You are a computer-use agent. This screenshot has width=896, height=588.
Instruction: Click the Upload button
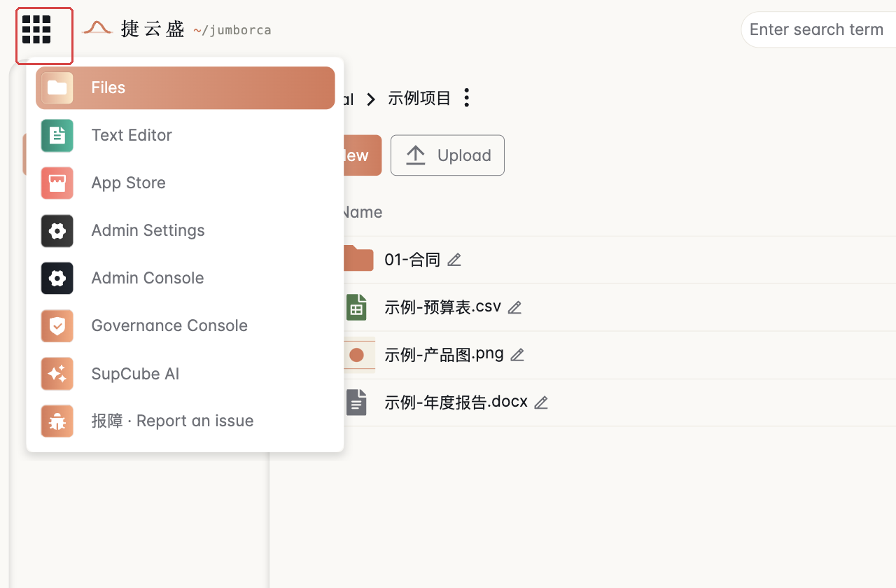point(447,155)
